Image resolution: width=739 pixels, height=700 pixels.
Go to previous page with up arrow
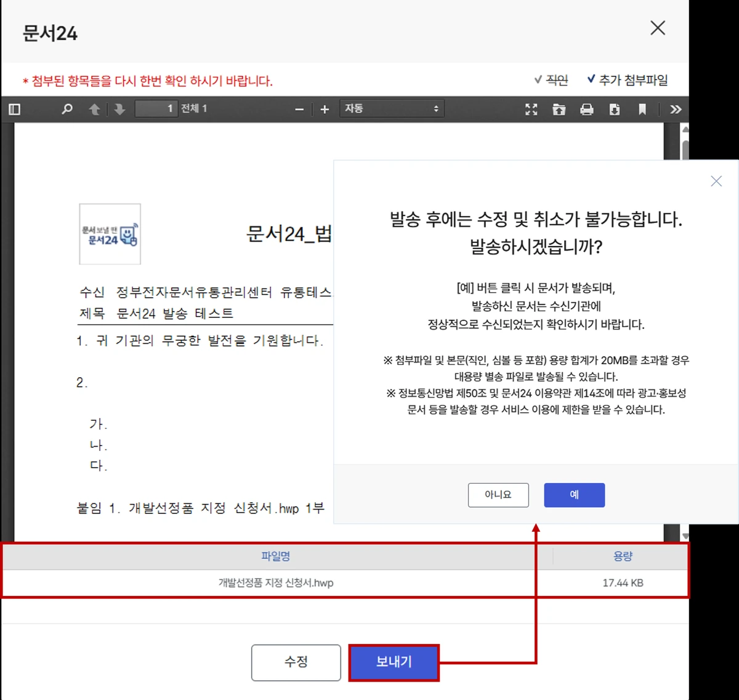pos(94,109)
